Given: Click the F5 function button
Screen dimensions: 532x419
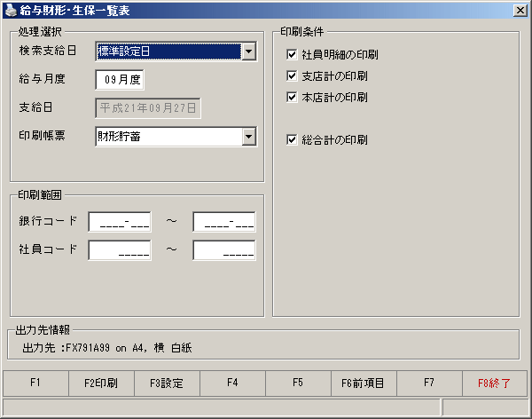Looking at the screenshot, I should (x=298, y=383).
